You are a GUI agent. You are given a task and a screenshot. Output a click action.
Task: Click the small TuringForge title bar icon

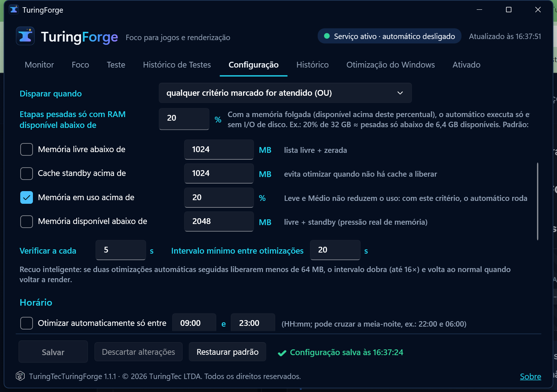pos(14,9)
